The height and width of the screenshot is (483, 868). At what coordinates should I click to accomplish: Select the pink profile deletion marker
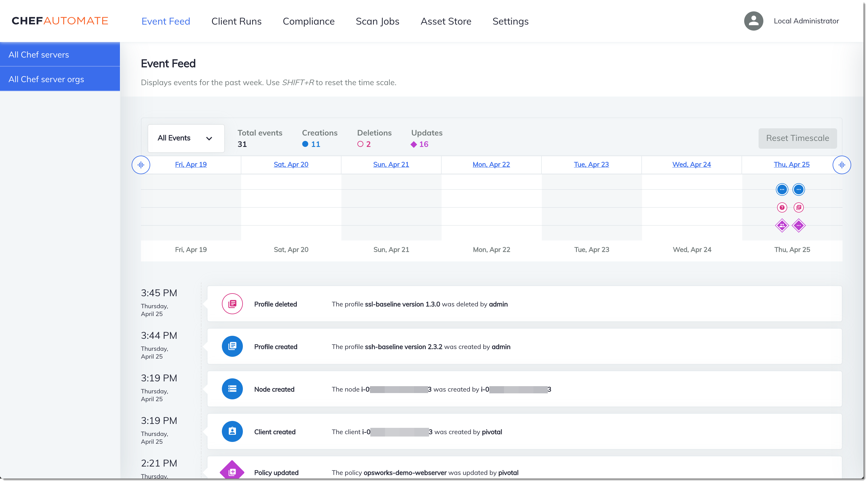798,207
